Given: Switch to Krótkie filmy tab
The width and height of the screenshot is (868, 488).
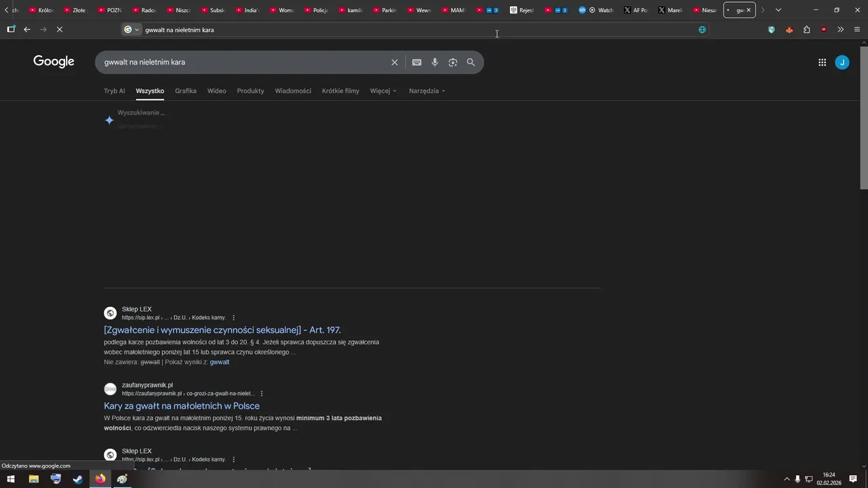Looking at the screenshot, I should (340, 91).
